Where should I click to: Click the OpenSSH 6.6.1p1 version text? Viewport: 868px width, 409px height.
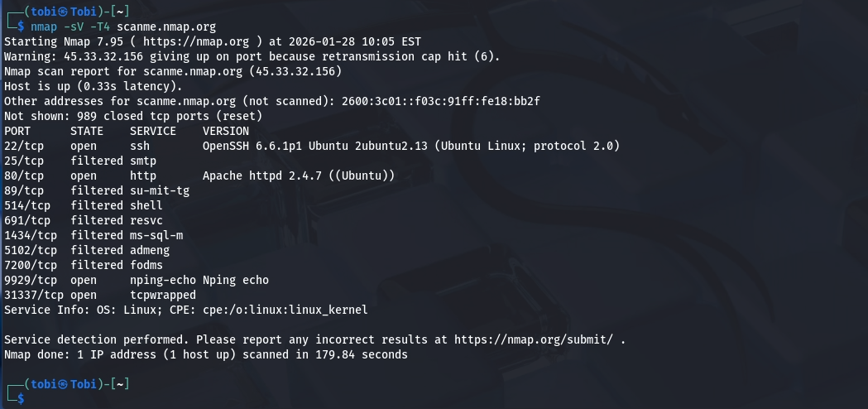[x=252, y=146]
